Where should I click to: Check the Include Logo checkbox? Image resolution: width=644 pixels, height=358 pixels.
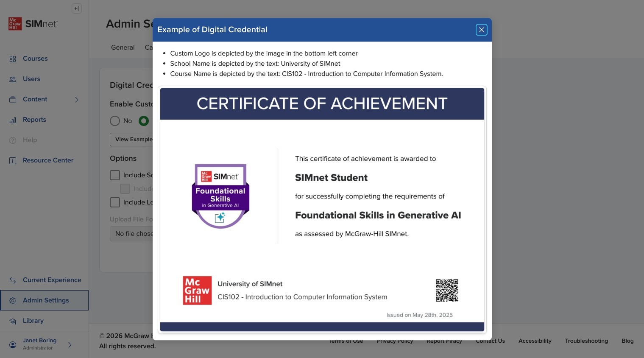point(115,202)
